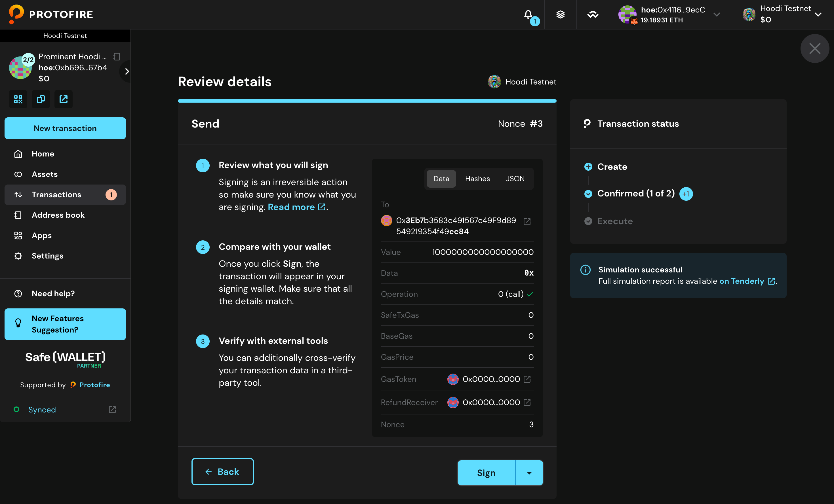Open recipient address in explorer icon
The width and height of the screenshot is (834, 504).
(527, 222)
